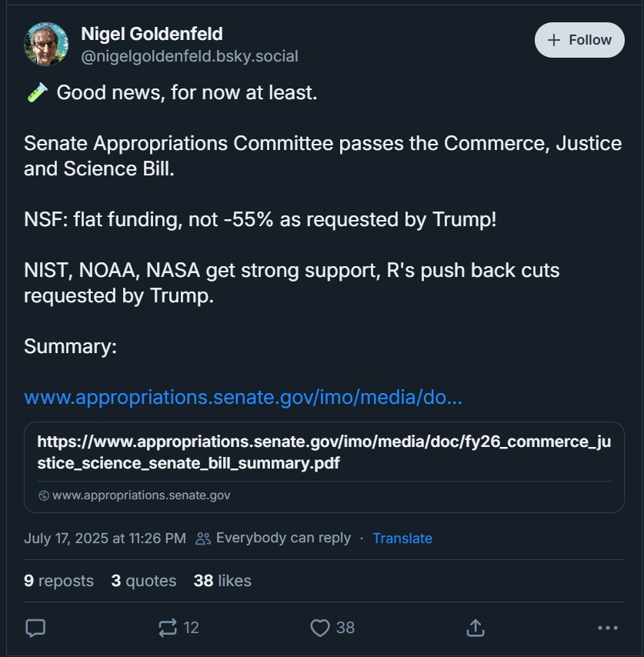Click the July 17, 2025 timestamp
This screenshot has width=644, height=657.
pos(105,539)
